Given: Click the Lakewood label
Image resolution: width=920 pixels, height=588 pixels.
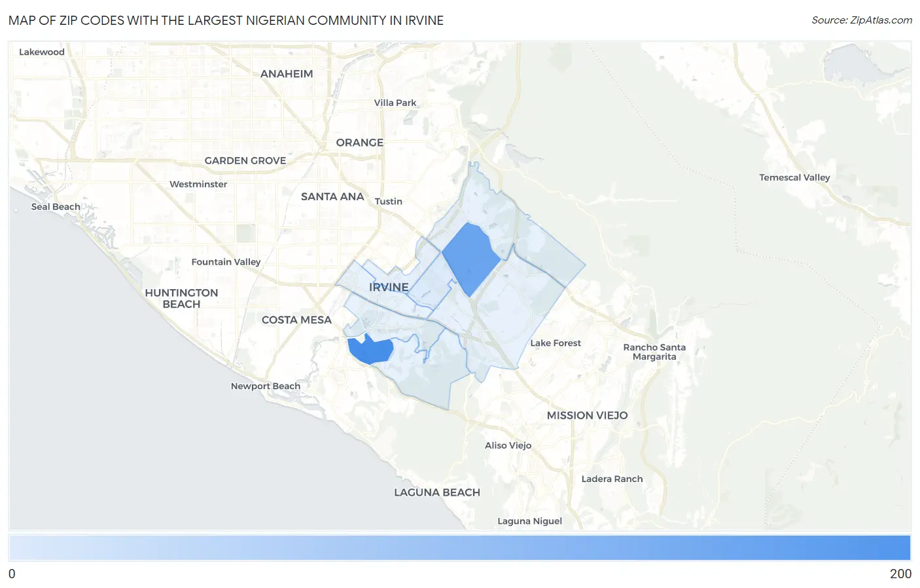Looking at the screenshot, I should (42, 52).
